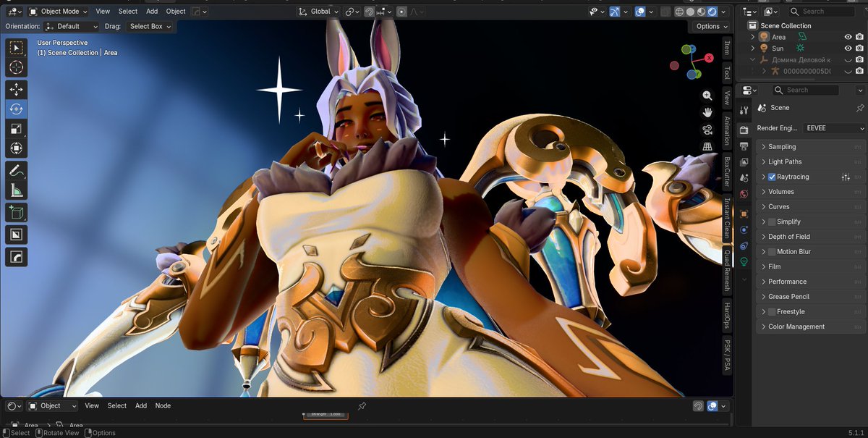Open the Item sidebar tab

click(x=727, y=47)
